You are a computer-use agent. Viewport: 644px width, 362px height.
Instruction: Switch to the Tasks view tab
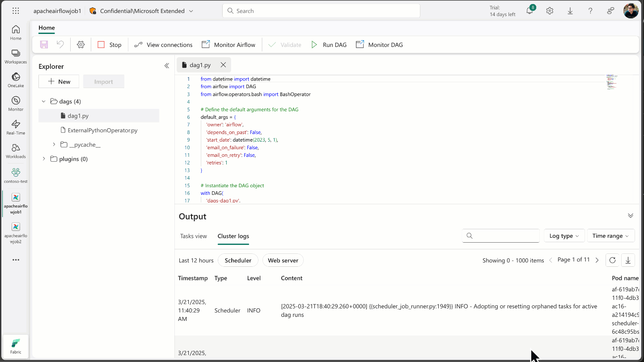[x=193, y=236]
